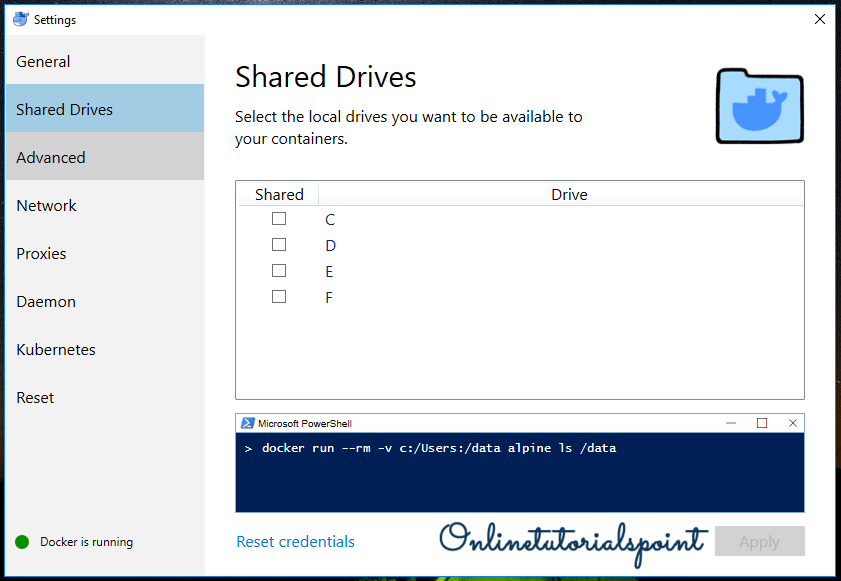Select the Daemon section in sidebar
This screenshot has width=841, height=581.
pyautogui.click(x=46, y=302)
